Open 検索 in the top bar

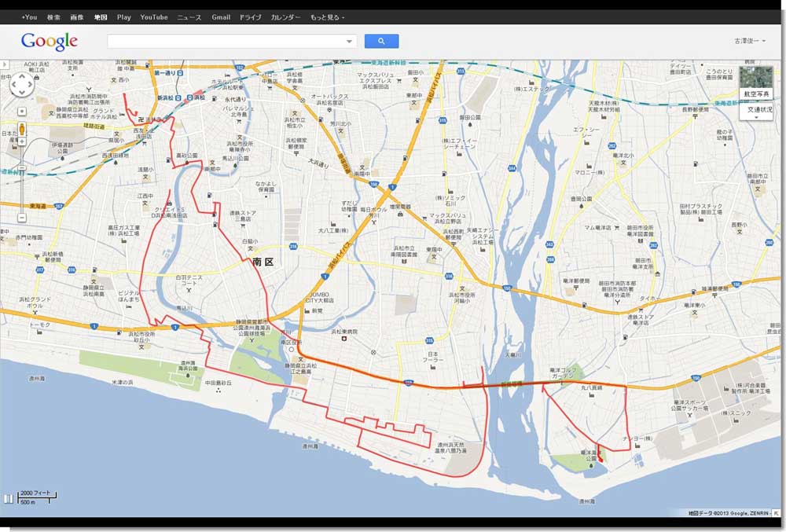tap(53, 17)
